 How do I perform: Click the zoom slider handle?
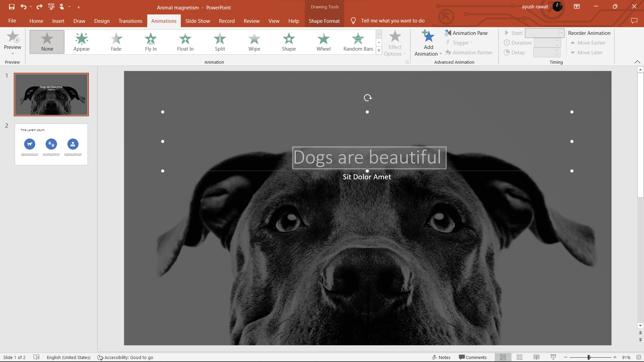coord(589,357)
